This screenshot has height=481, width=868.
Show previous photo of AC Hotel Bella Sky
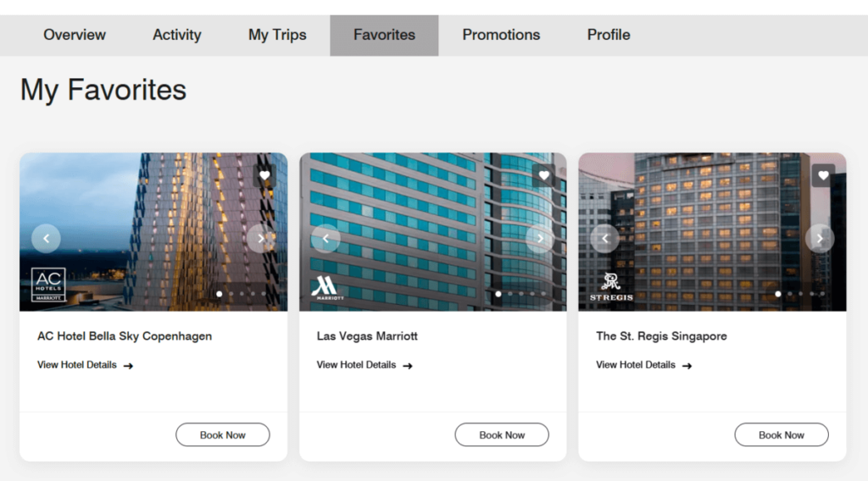click(x=46, y=238)
